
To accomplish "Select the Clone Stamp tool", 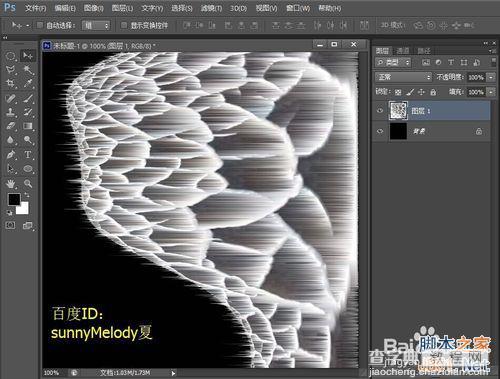I will pos(11,112).
